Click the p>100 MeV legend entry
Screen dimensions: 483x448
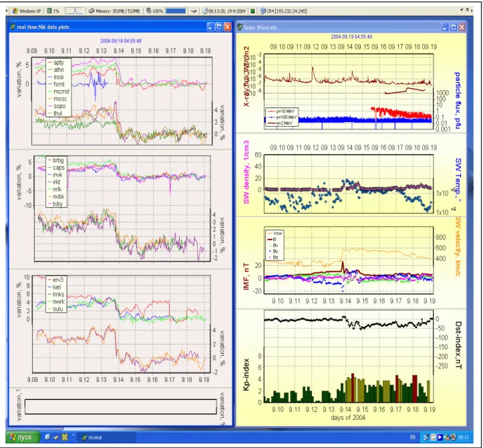[282, 118]
